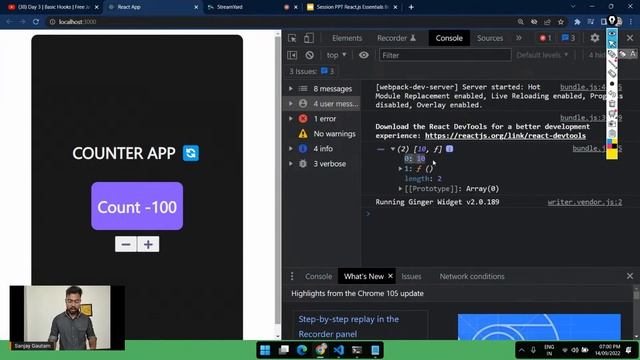Screen dimensions: 640x360
Task: Collapse the logged (2) [10, f] array
Action: (x=393, y=149)
